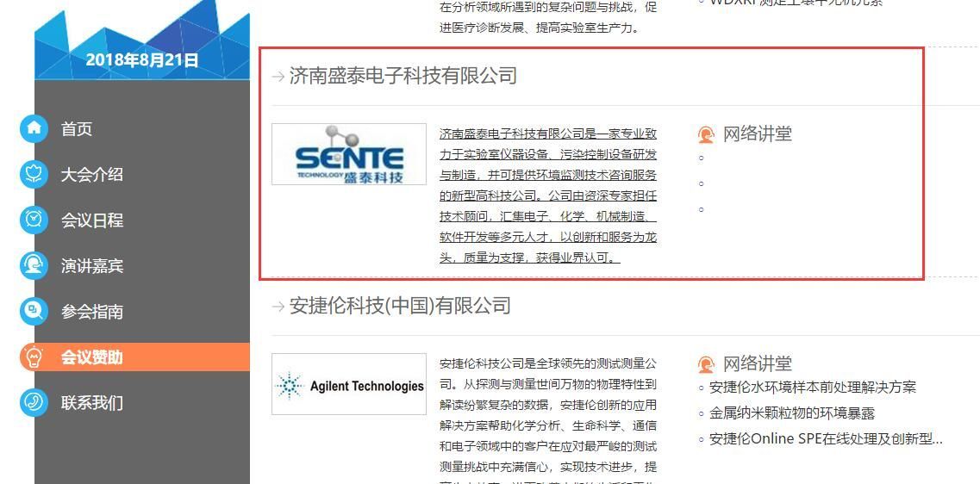Screen dimensions: 980x484
Task: Open the underlined 济南盛泰 company description
Action: (x=548, y=195)
